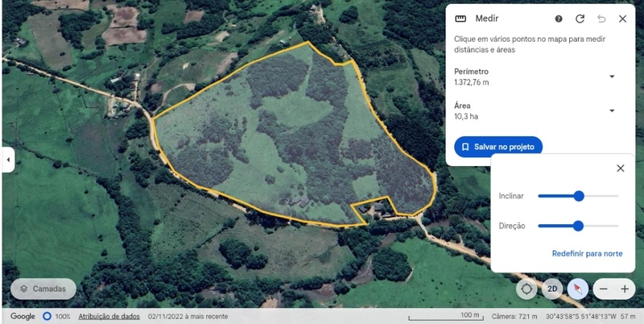
Task: Zoom in with the plus button
Action: click(625, 289)
